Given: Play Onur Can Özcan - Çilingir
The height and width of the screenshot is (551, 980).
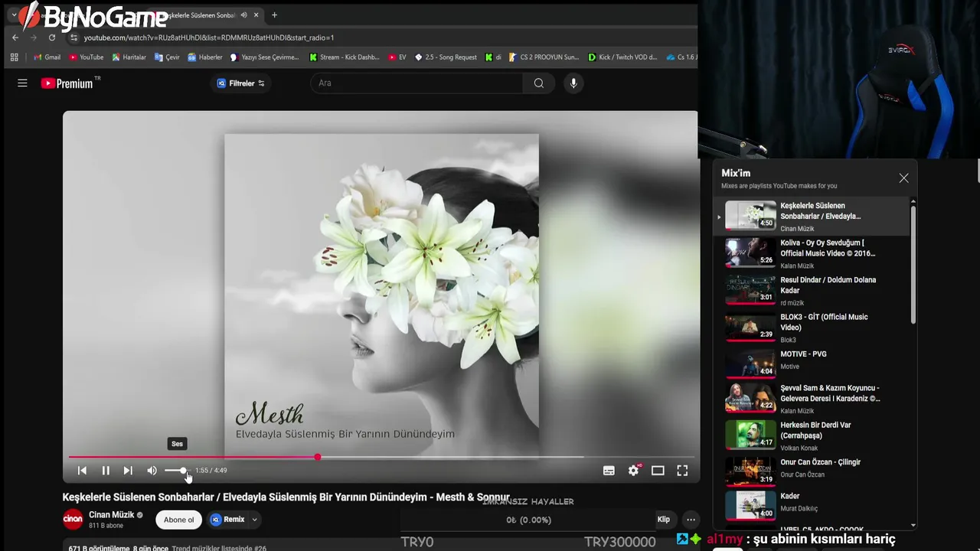Looking at the screenshot, I should tap(812, 472).
